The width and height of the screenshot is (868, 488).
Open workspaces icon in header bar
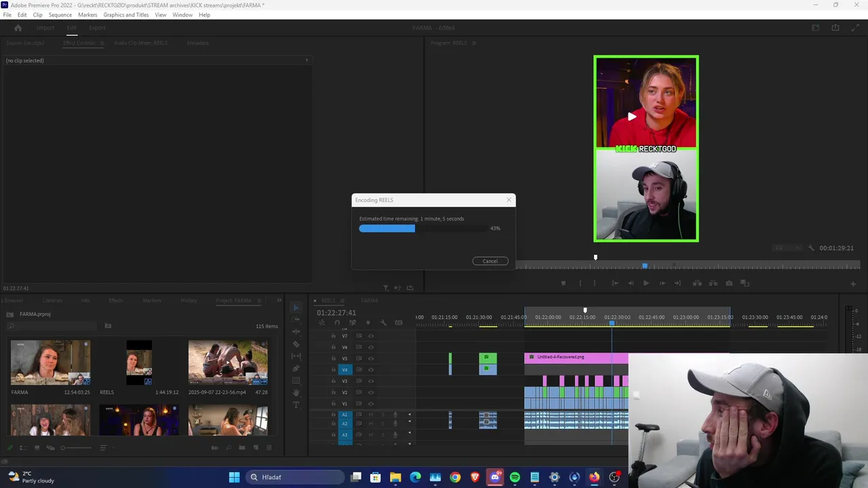click(816, 28)
